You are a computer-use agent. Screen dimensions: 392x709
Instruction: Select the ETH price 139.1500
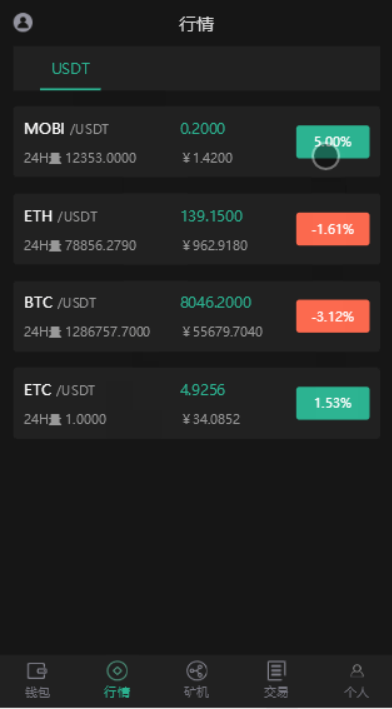212,216
